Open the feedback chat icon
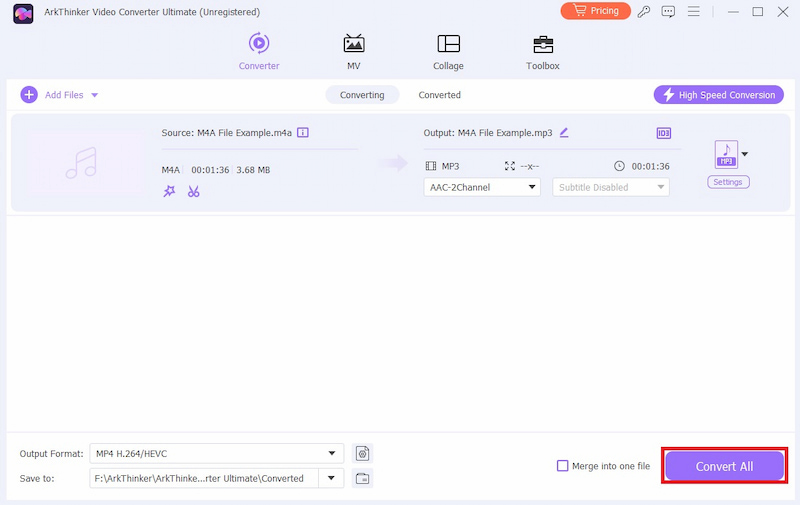The width and height of the screenshot is (800, 505). coord(668,11)
